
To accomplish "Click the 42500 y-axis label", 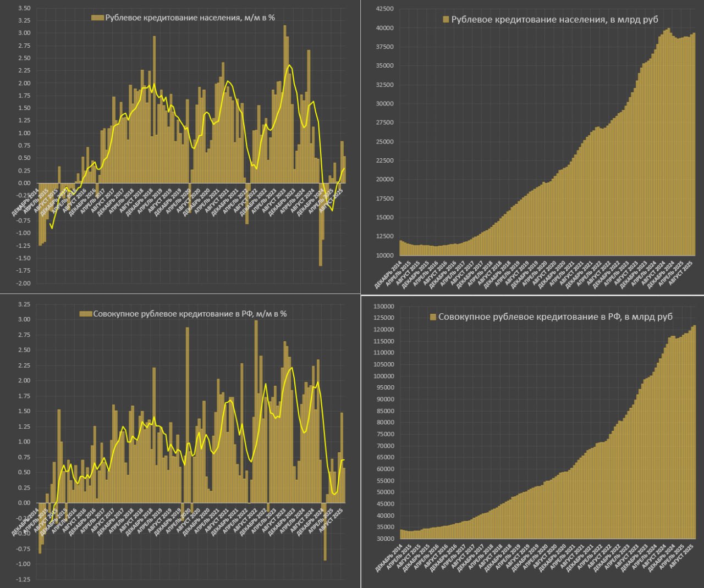I will (x=385, y=9).
